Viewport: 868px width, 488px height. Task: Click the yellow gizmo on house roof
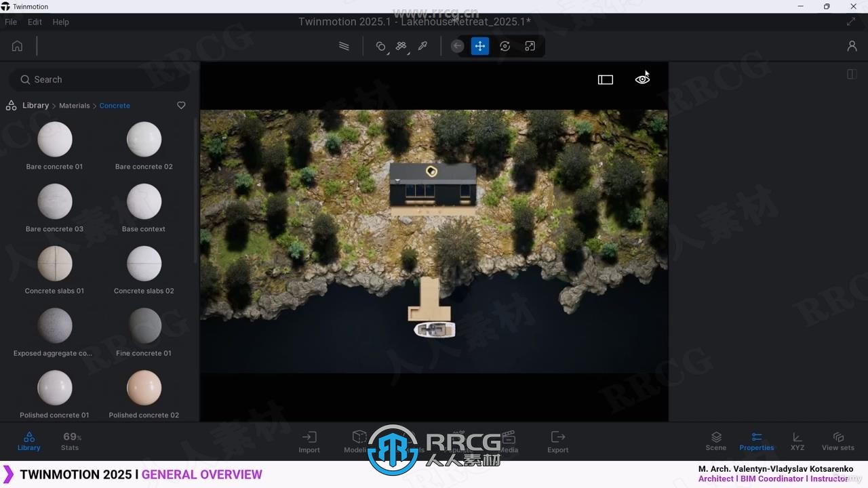(x=431, y=171)
